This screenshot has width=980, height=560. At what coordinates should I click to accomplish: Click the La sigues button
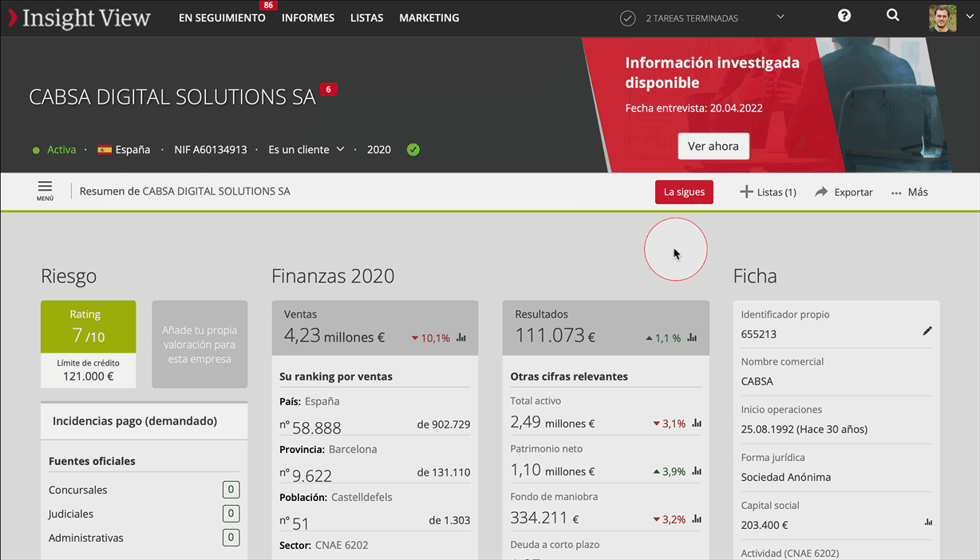tap(684, 192)
